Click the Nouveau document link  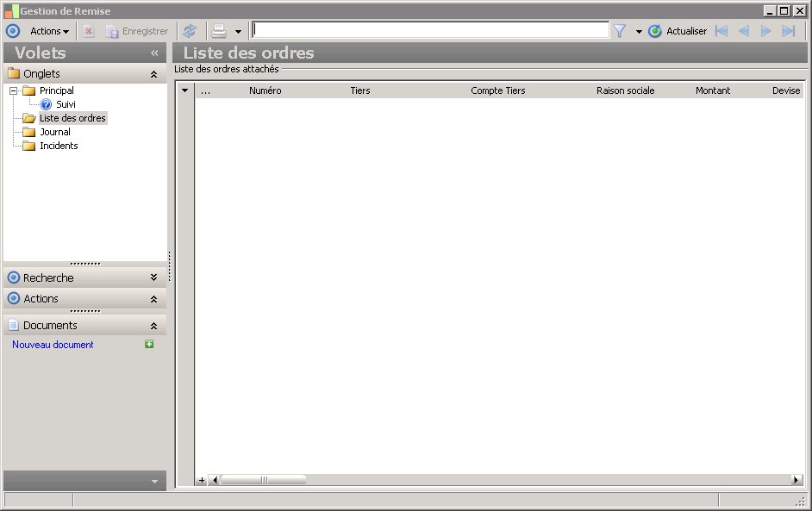click(x=53, y=345)
